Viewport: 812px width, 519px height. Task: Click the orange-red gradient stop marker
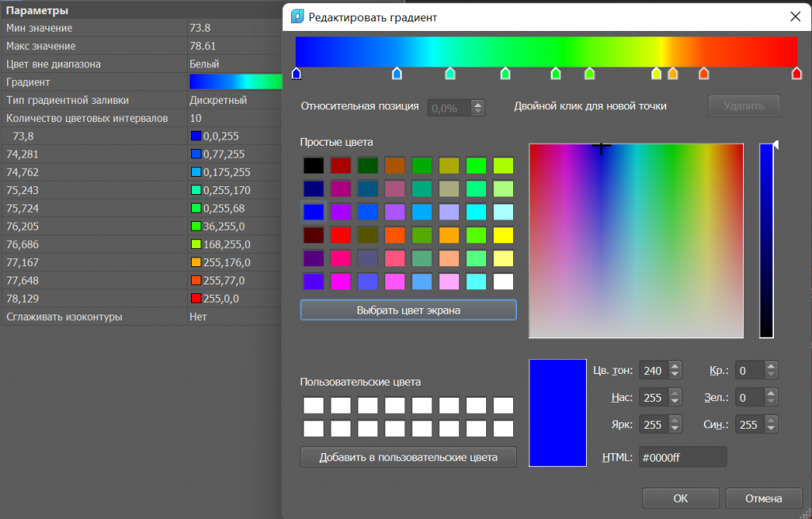click(703, 74)
